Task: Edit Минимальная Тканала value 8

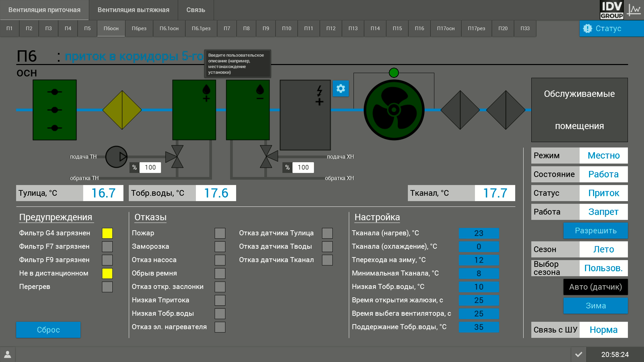Action: tap(479, 274)
